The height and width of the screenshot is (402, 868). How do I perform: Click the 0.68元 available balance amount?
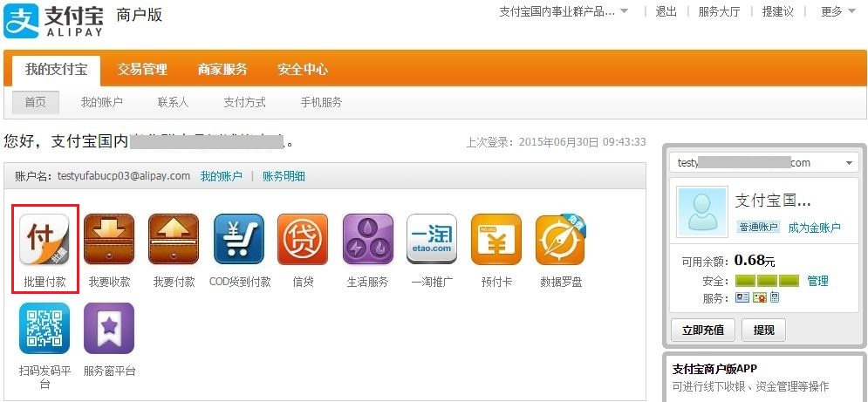pyautogui.click(x=755, y=260)
